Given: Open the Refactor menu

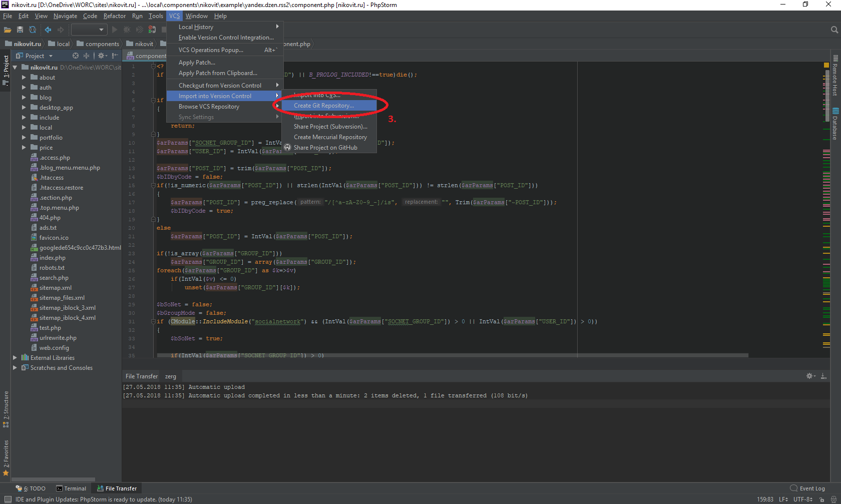Looking at the screenshot, I should [x=115, y=16].
